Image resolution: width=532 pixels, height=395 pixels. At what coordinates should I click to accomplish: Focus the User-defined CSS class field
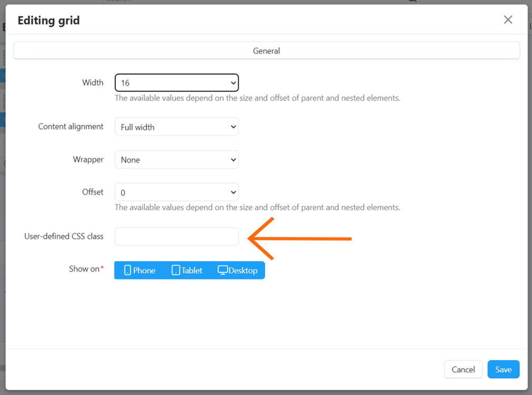[x=177, y=236]
